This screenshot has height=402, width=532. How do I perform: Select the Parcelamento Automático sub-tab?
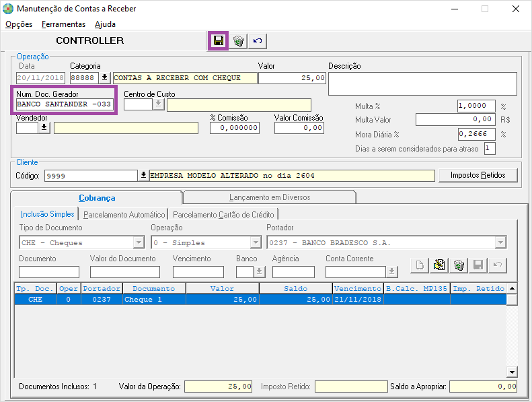[x=124, y=215]
